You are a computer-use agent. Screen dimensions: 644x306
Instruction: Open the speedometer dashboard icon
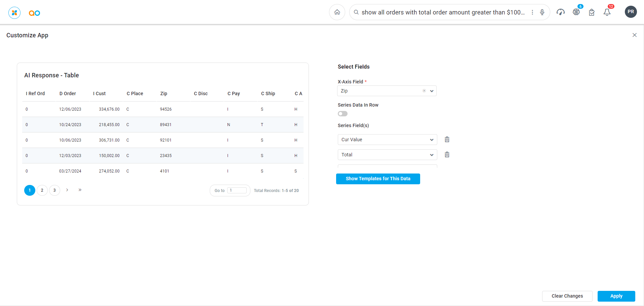[560, 12]
